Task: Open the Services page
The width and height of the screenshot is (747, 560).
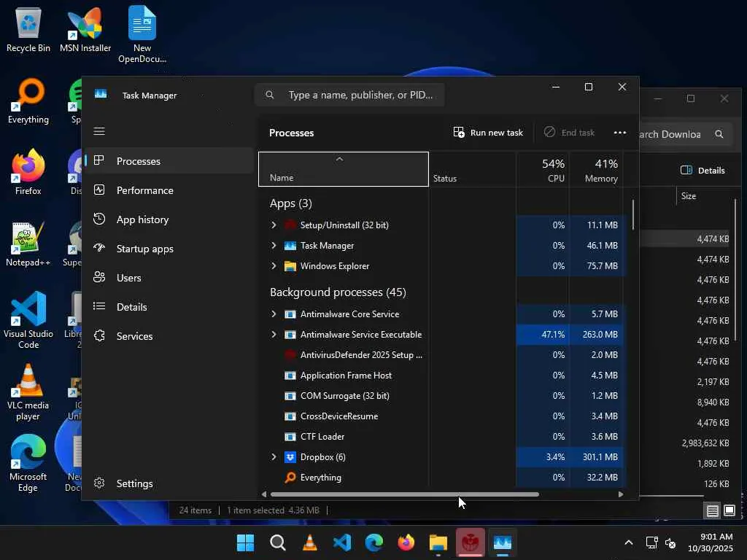Action: pos(169,335)
